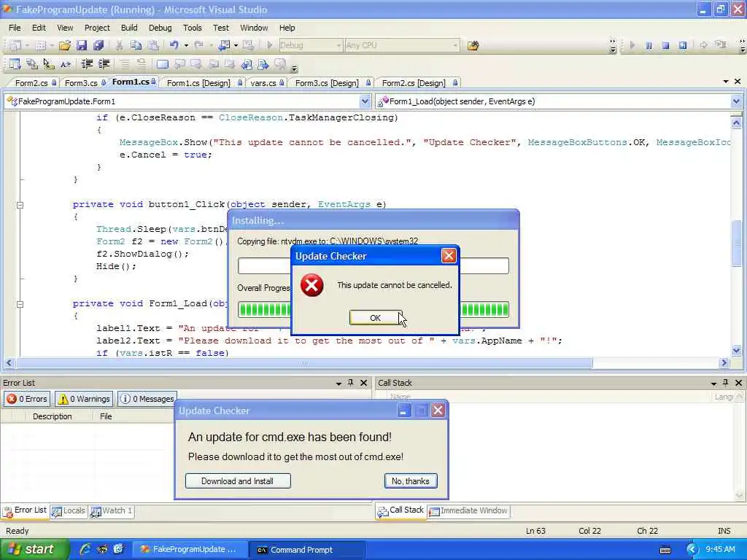Click the Increase Line Indent icon
The height and width of the screenshot is (560, 747).
click(x=104, y=64)
